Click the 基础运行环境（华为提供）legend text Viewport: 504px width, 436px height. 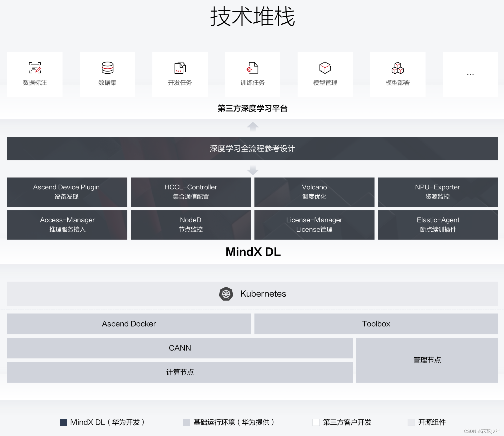(234, 422)
